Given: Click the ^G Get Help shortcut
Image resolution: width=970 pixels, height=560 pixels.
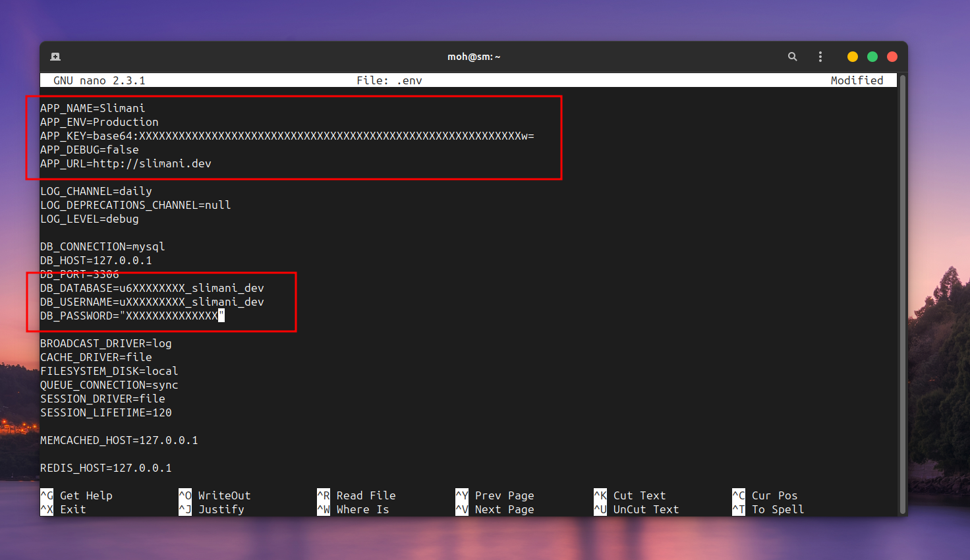Looking at the screenshot, I should 76,495.
